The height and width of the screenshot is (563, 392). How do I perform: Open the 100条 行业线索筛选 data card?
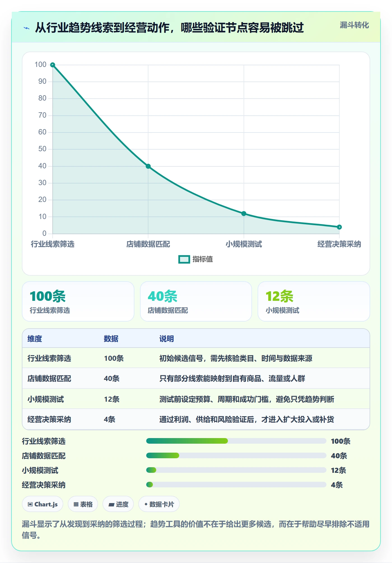coord(78,301)
